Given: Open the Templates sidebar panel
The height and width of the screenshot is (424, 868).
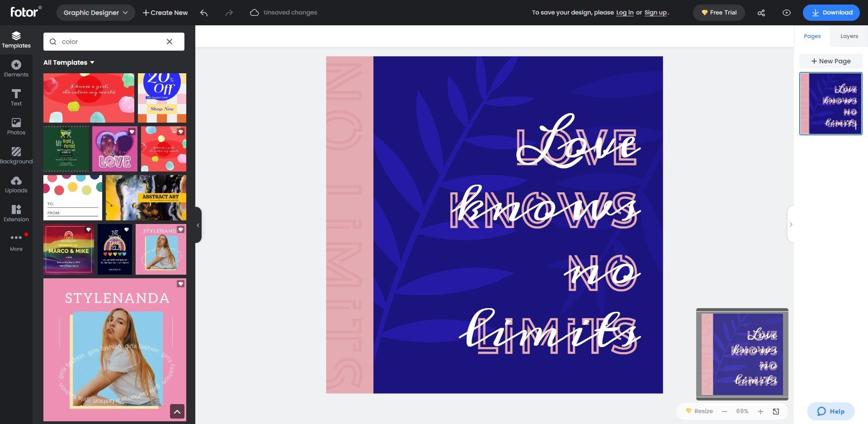Looking at the screenshot, I should 16,40.
